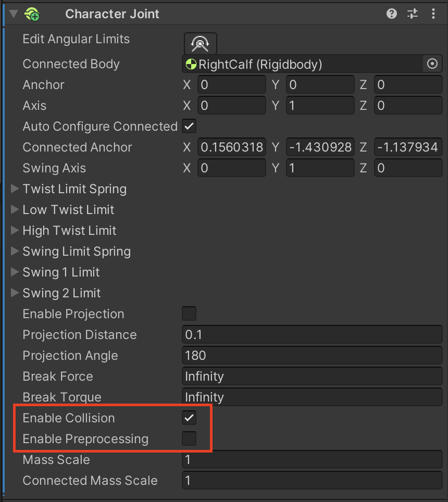448x502 pixels.
Task: Uncheck the Enable Collision checkbox
Action: (x=189, y=418)
